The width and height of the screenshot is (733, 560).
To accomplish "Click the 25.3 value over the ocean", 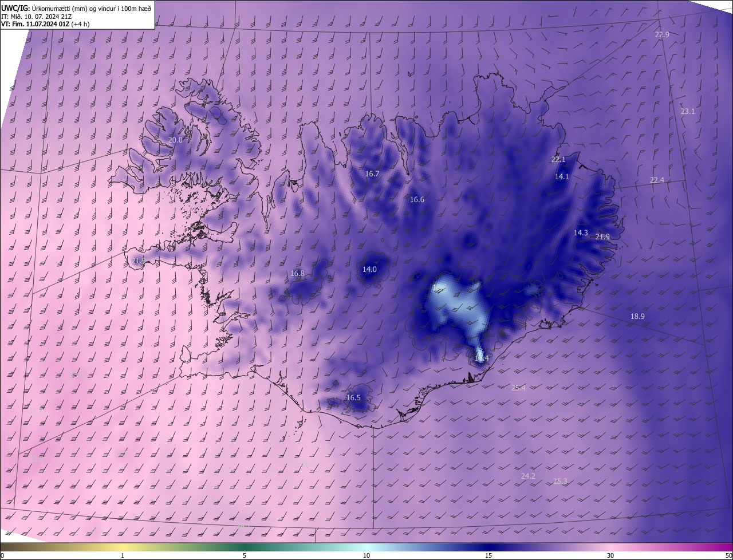I will [560, 482].
